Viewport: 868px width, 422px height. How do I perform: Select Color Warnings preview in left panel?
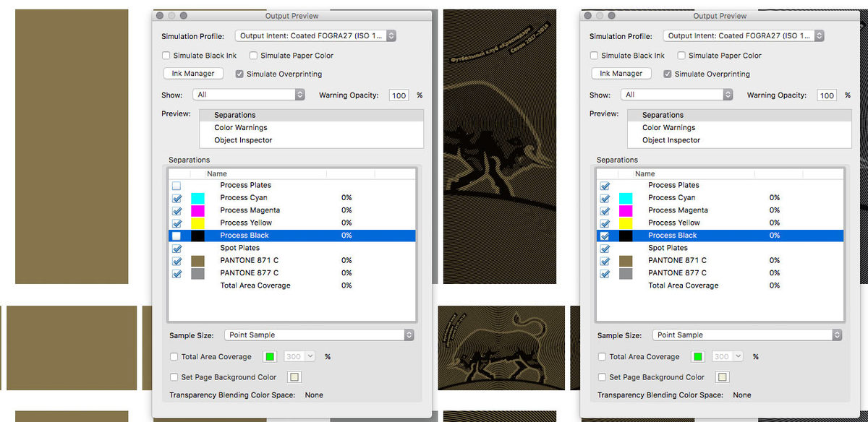click(241, 128)
